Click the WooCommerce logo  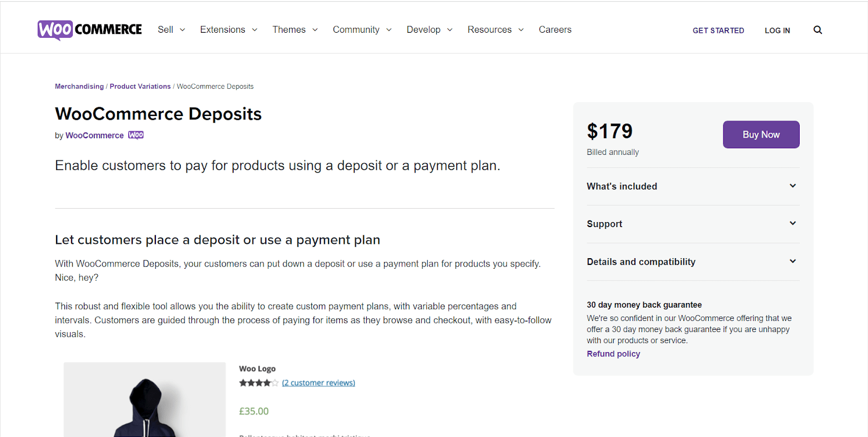click(x=90, y=29)
